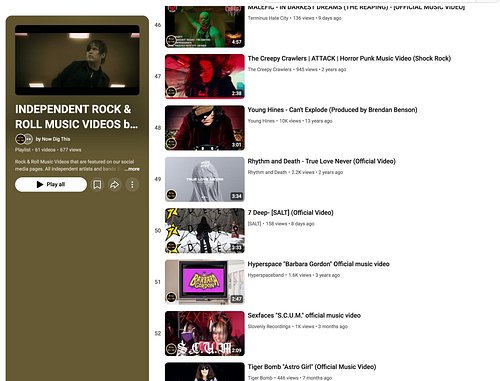Click the 7 Deep [SALT] thumbnail

tap(205, 230)
